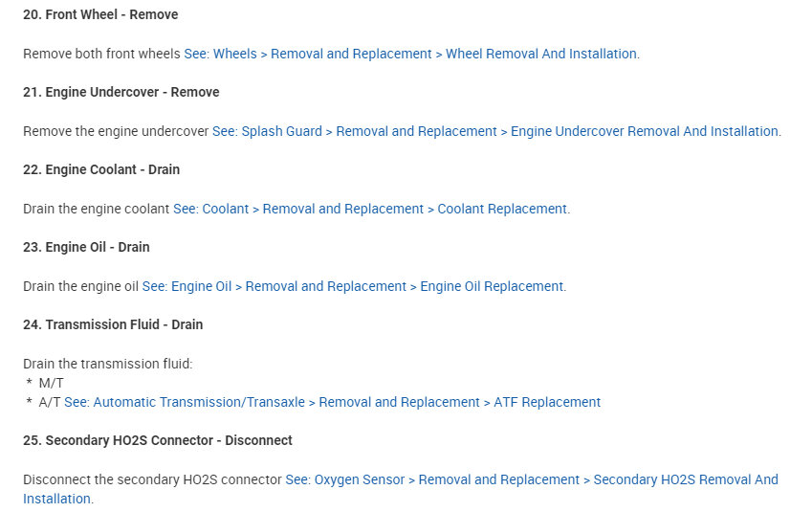The height and width of the screenshot is (512, 812).
Task: Open the Engine Undercover Removal And Installation link
Action: pos(496,131)
